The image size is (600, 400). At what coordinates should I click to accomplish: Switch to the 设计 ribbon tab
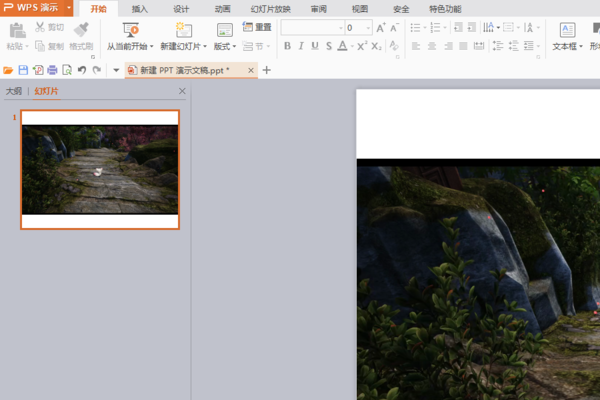click(181, 9)
